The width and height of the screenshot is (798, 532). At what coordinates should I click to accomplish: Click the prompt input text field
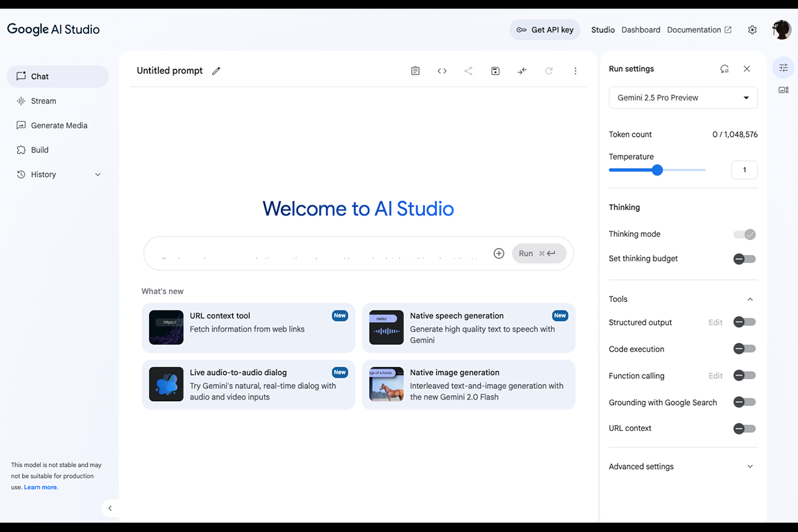coord(319,253)
